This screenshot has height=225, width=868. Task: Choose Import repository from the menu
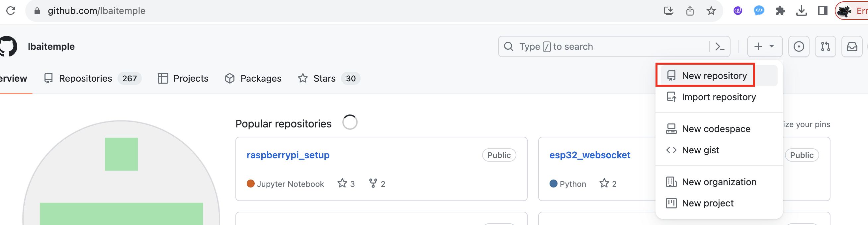tap(718, 97)
